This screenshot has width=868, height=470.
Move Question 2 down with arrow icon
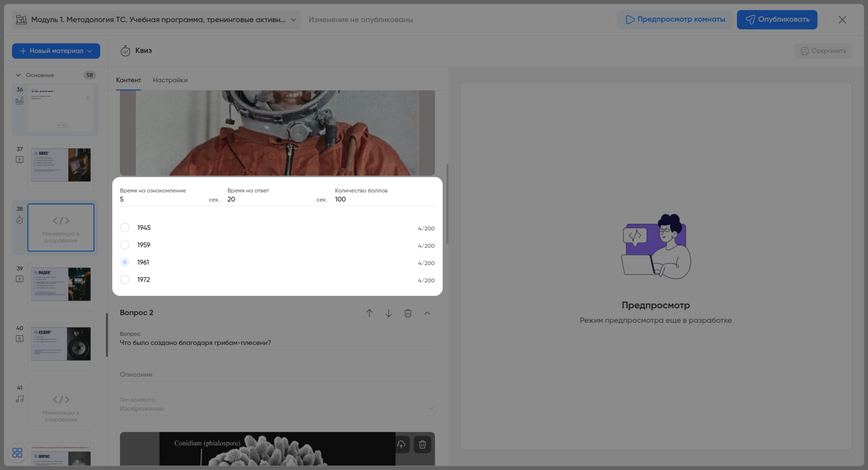pos(389,313)
